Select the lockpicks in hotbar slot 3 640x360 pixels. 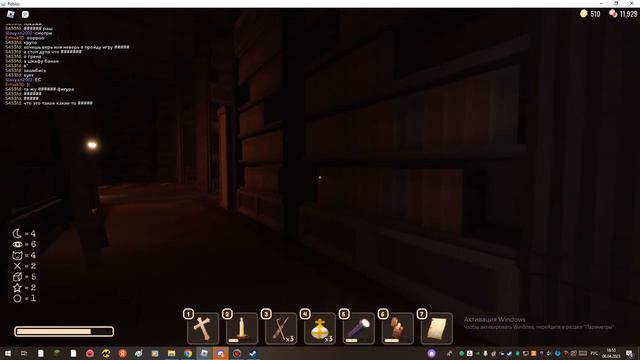click(281, 329)
